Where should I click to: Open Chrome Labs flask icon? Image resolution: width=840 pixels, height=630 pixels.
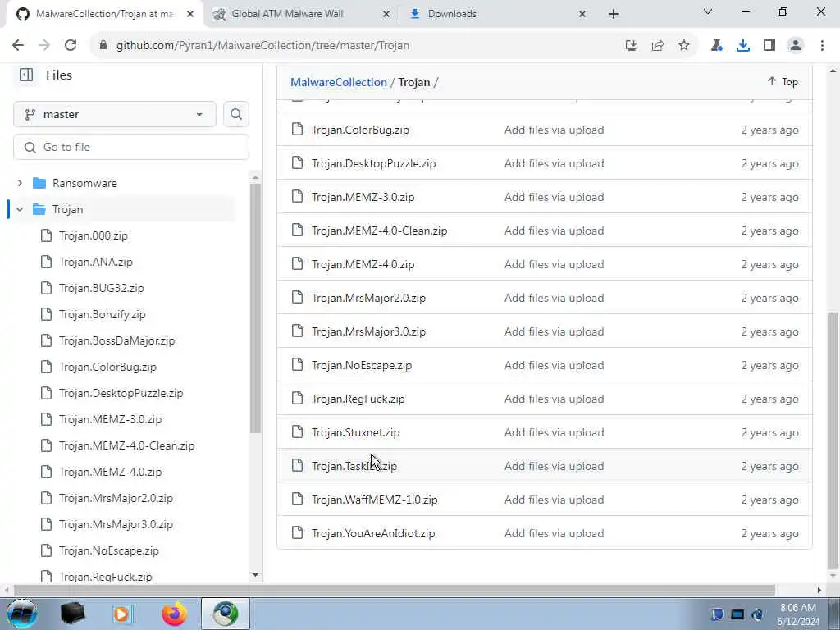click(717, 46)
